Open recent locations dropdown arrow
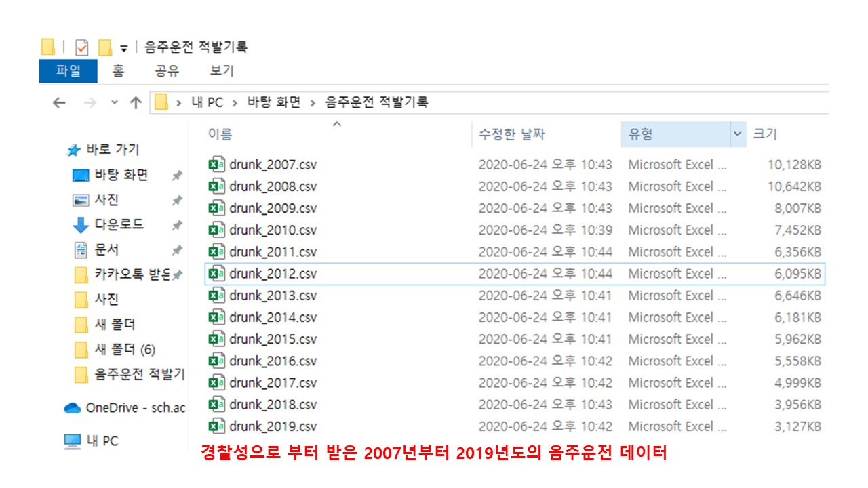Viewport: 868px width, 488px height. point(114,102)
